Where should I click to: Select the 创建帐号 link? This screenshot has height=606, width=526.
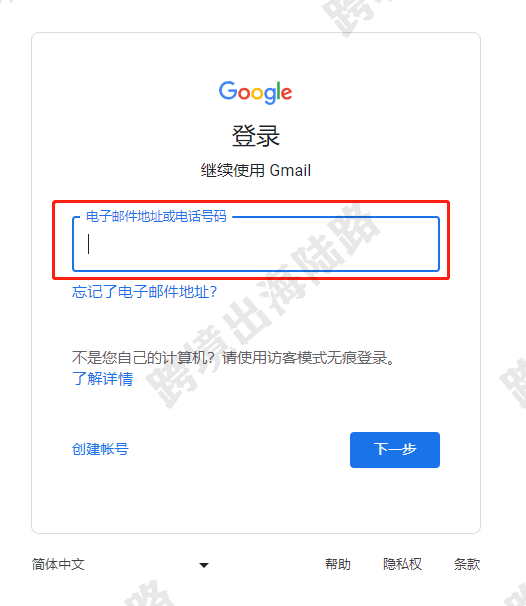[100, 449]
